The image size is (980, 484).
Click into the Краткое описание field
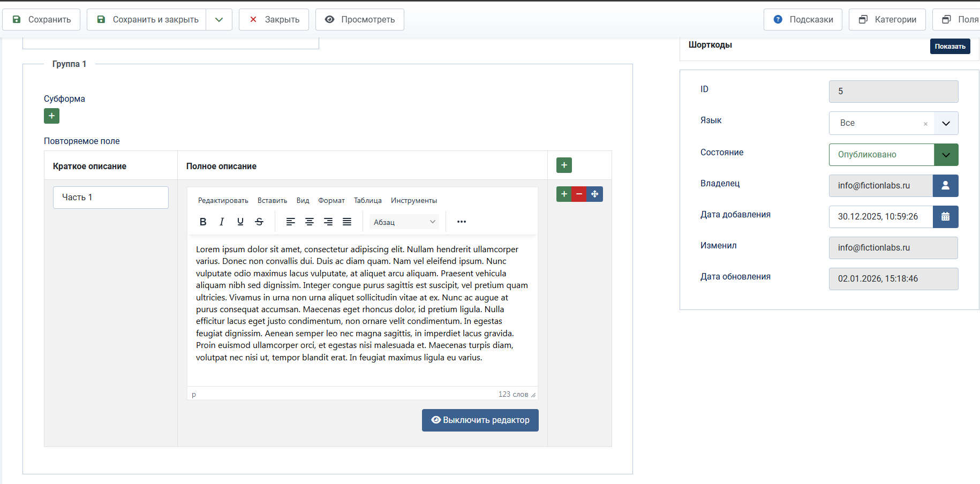(x=111, y=198)
